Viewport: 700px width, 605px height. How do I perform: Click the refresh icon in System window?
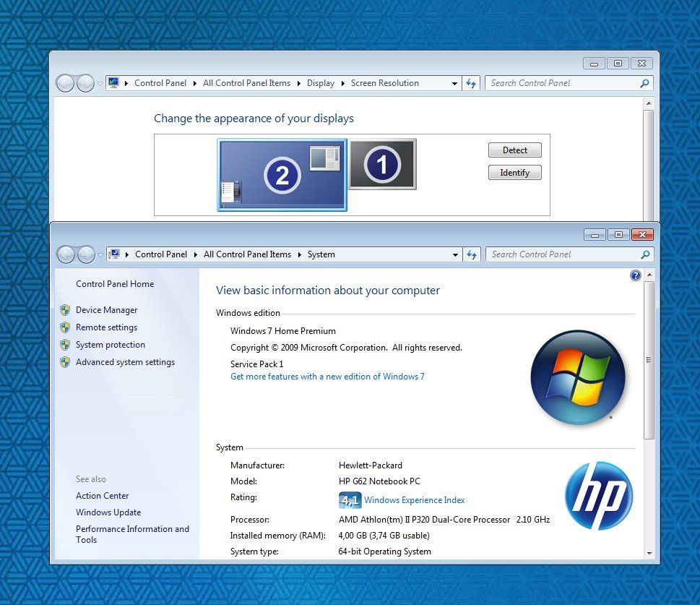tap(472, 254)
